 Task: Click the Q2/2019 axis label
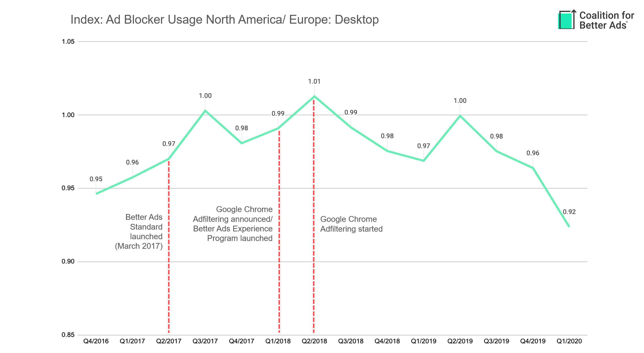point(460,341)
